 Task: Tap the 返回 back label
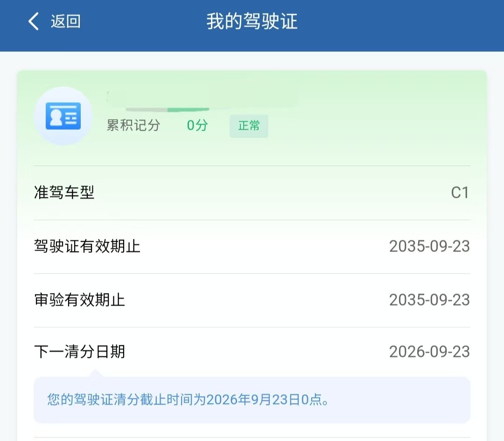tap(66, 21)
